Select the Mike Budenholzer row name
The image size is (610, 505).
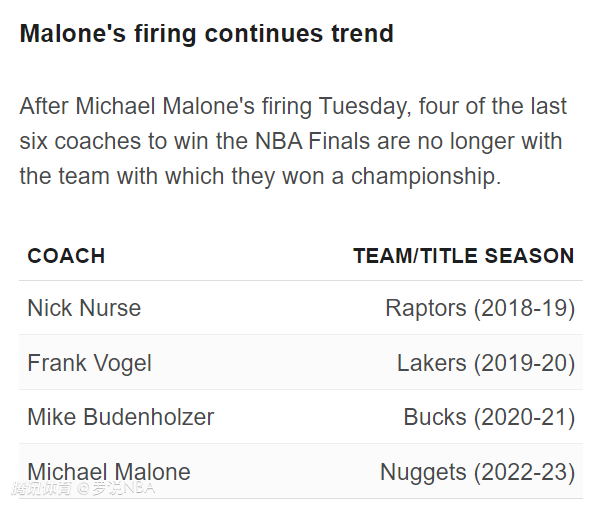point(121,417)
